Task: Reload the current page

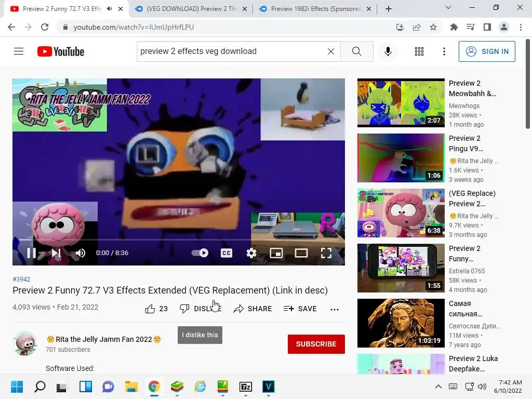Action: 45,27
